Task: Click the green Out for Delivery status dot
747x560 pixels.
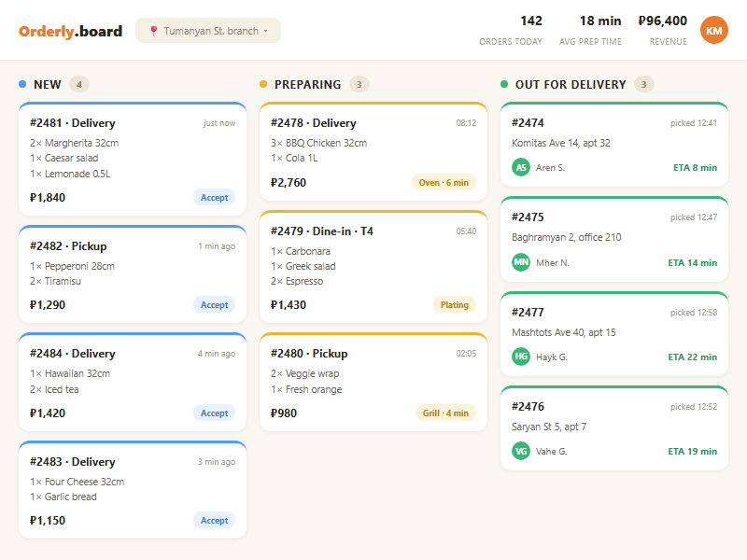Action: 504,84
